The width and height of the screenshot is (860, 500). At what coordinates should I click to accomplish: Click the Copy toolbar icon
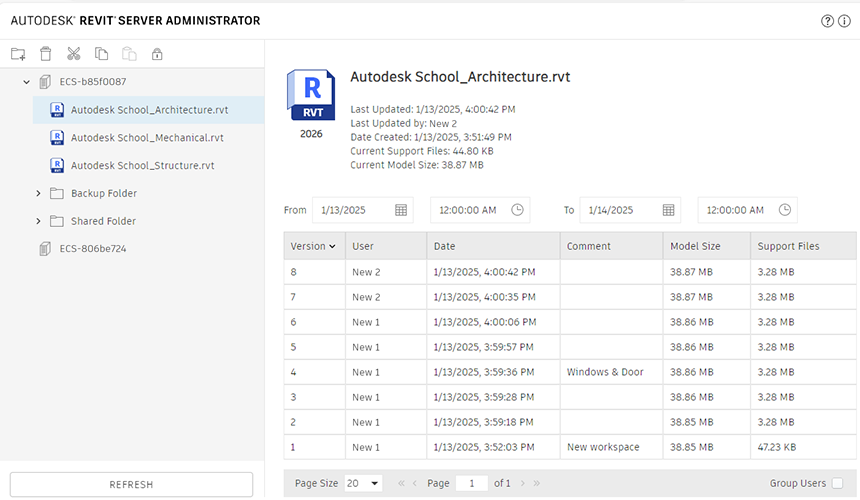[x=101, y=54]
